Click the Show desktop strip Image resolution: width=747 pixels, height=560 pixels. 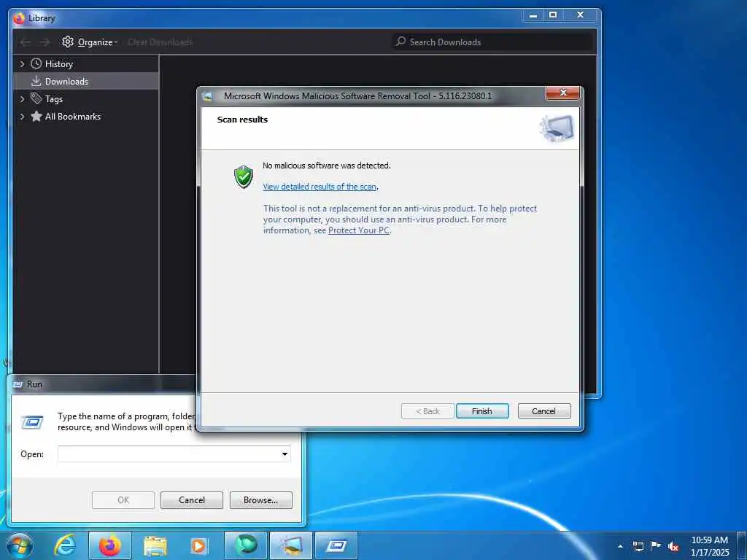click(x=743, y=545)
